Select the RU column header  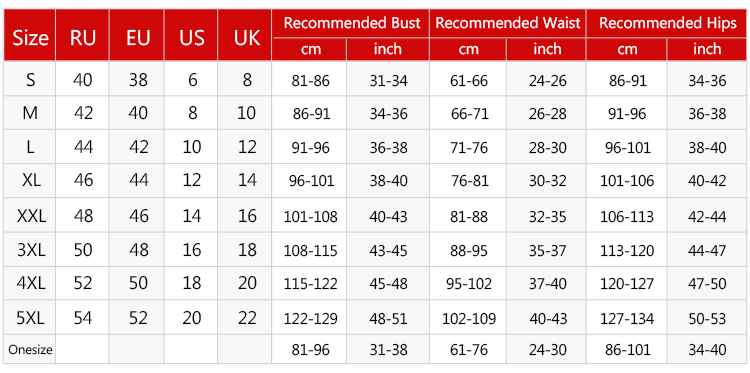[x=83, y=38]
